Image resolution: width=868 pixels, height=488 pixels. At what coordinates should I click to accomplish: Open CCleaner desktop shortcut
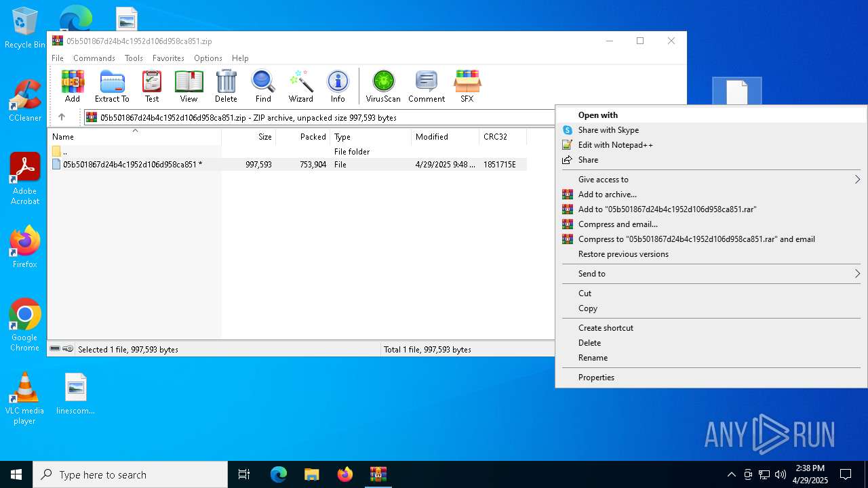pyautogui.click(x=24, y=101)
